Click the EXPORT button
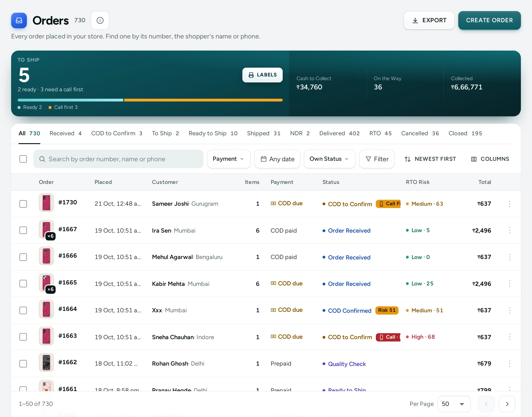 tap(429, 20)
